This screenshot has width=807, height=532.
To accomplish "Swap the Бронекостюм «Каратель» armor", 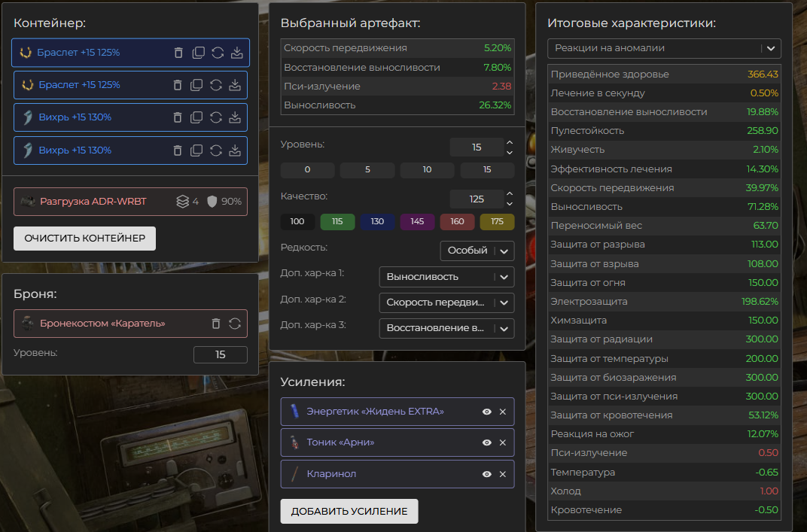I will (235, 324).
